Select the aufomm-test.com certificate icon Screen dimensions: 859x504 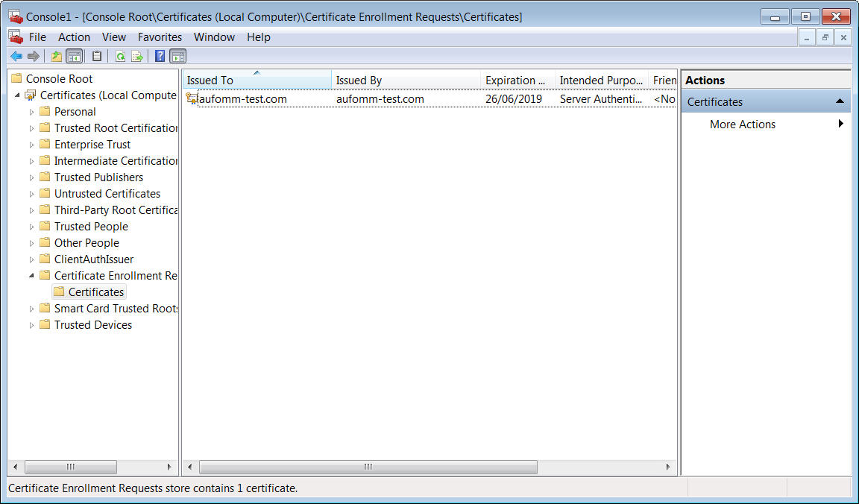(x=192, y=98)
